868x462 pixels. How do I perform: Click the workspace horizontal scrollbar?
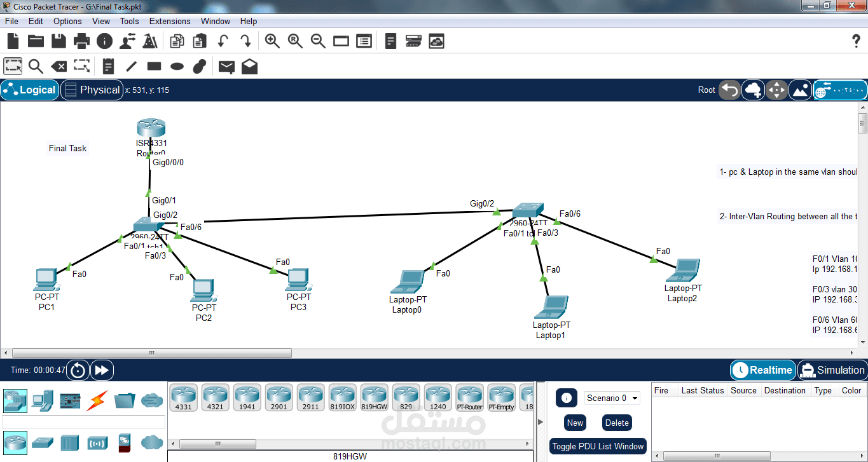click(x=151, y=353)
